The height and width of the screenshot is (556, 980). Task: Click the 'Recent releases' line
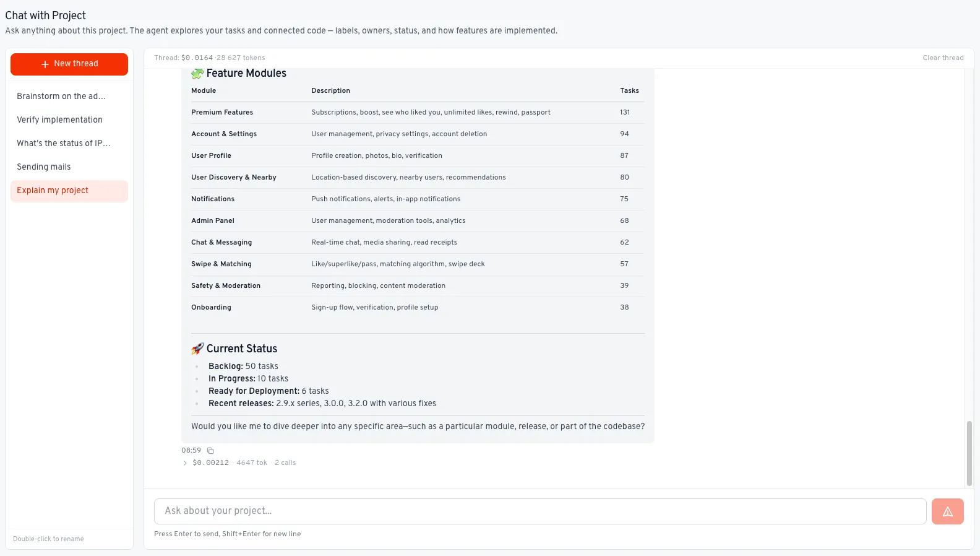coord(322,404)
